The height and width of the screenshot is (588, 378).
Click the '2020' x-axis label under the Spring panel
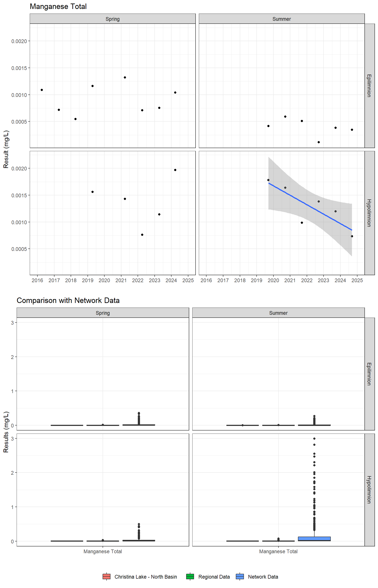coord(104,280)
